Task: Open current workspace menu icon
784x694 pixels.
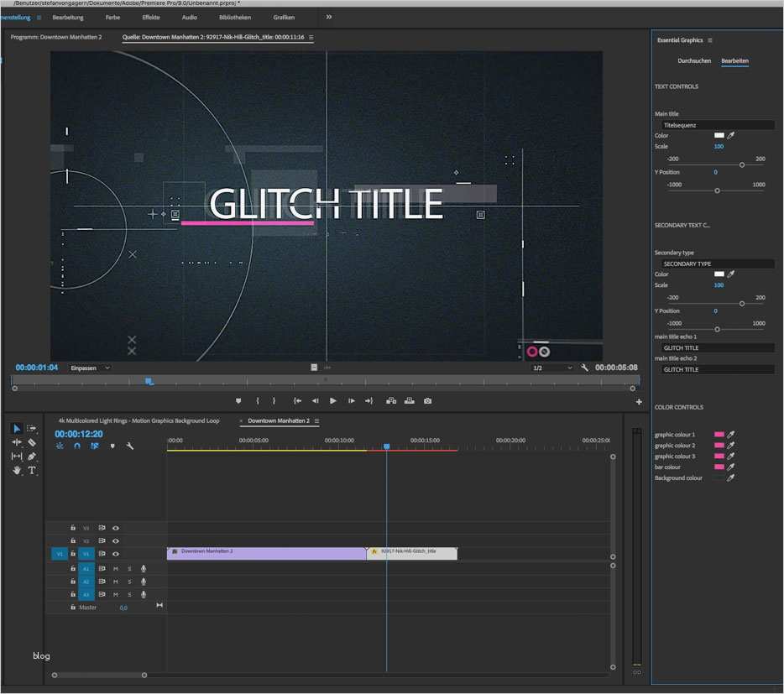Action: pos(39,18)
